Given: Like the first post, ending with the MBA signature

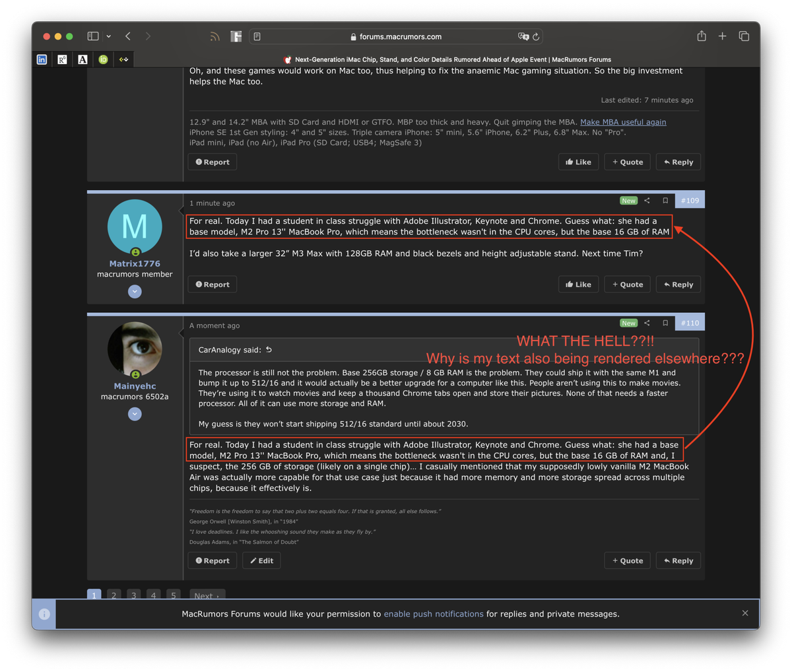Looking at the screenshot, I should [x=578, y=162].
